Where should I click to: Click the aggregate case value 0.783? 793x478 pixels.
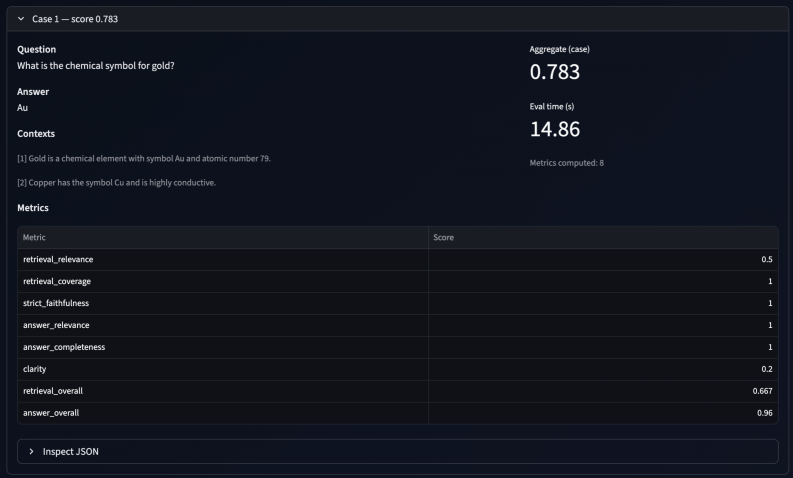click(555, 72)
